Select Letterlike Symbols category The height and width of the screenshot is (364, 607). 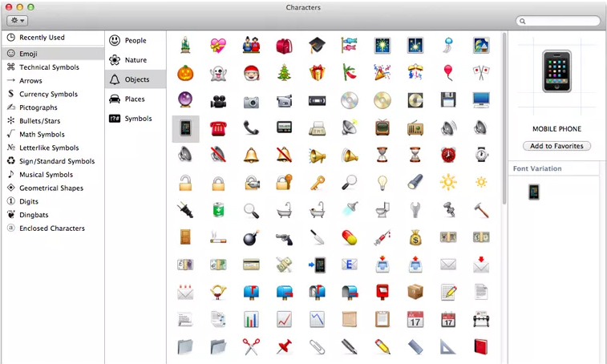click(53, 148)
